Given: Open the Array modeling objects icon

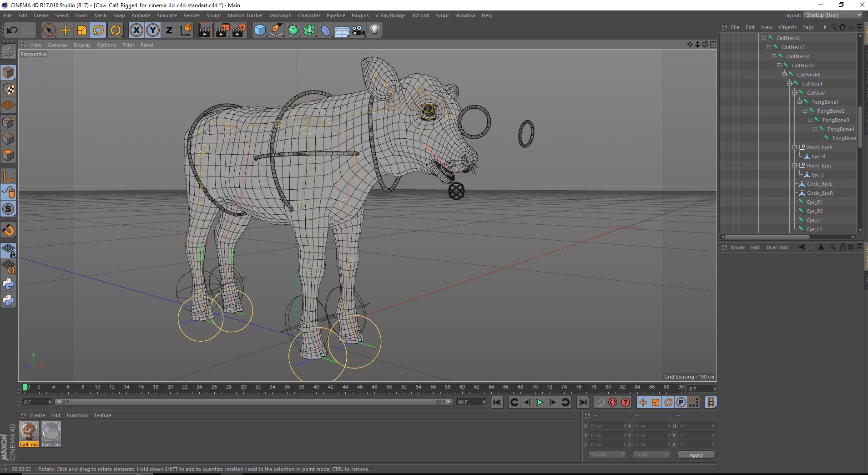Looking at the screenshot, I should pyautogui.click(x=310, y=30).
